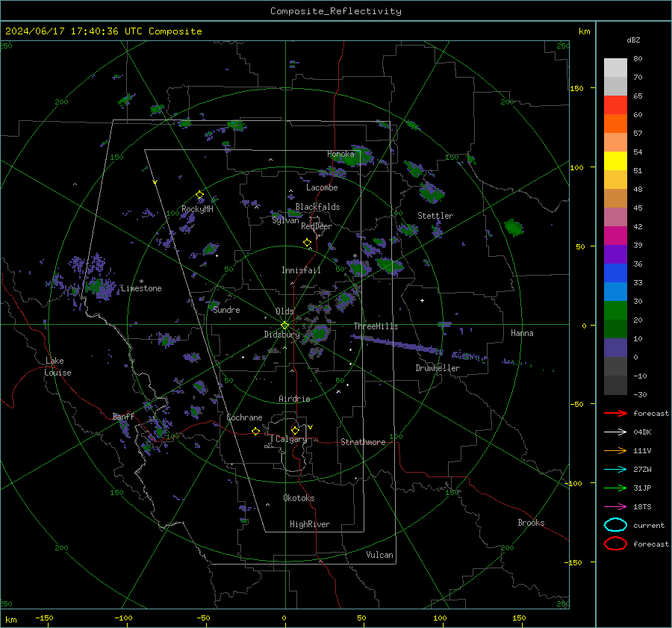The image size is (672, 628).
Task: Click the RockyMH label
Action: click(197, 209)
